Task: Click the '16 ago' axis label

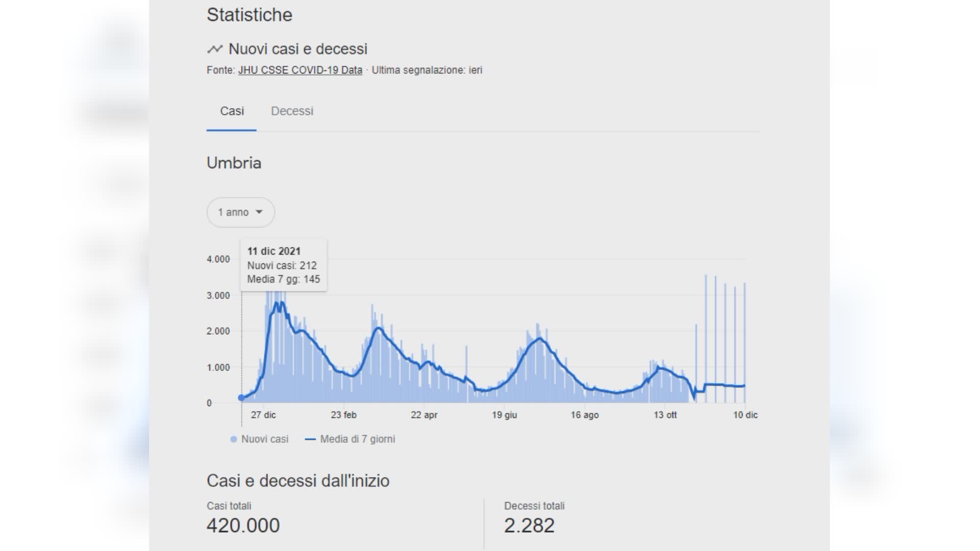Action: pos(584,415)
